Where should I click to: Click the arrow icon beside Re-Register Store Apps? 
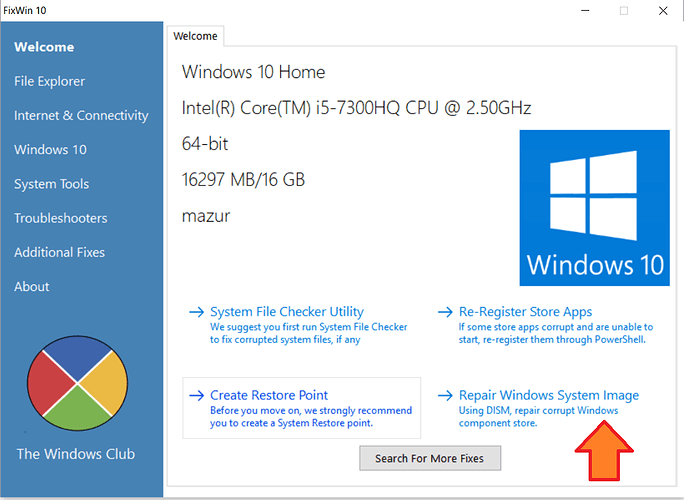pos(445,312)
